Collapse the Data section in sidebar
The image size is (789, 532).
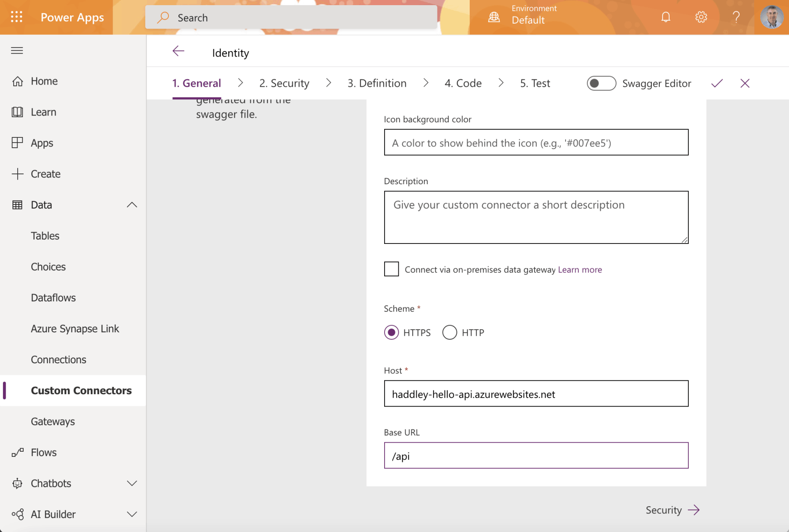click(132, 205)
